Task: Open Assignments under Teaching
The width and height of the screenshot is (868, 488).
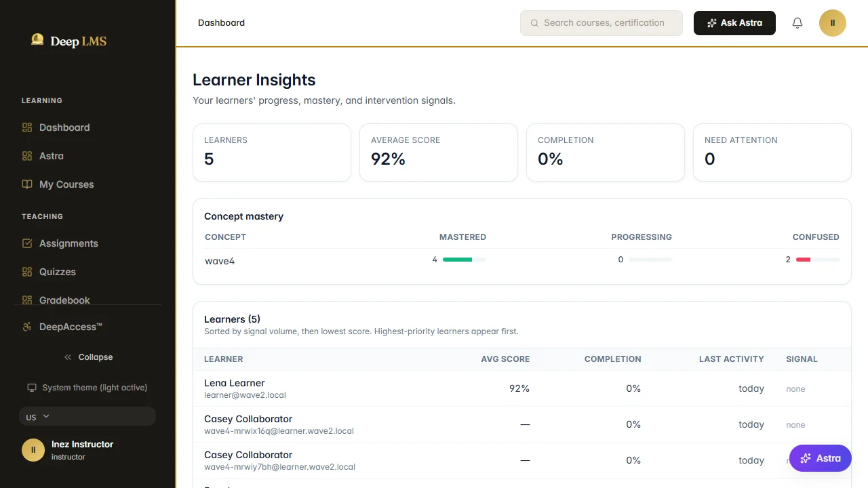Action: point(87,243)
